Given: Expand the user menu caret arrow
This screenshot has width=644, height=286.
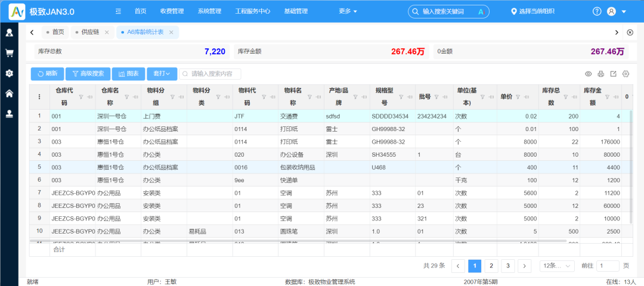Looking at the screenshot, I should (x=624, y=11).
